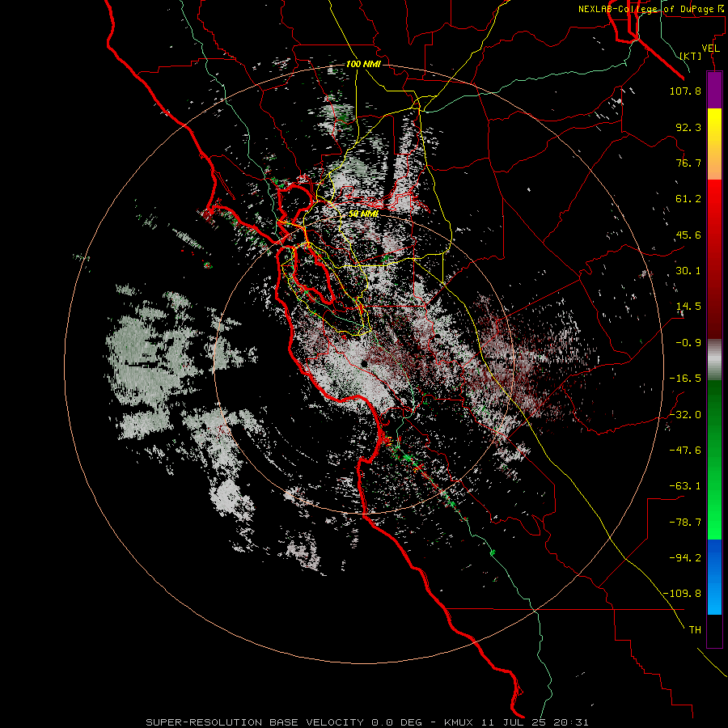
Task: Click the -109.8 legend value
Action: click(x=682, y=594)
